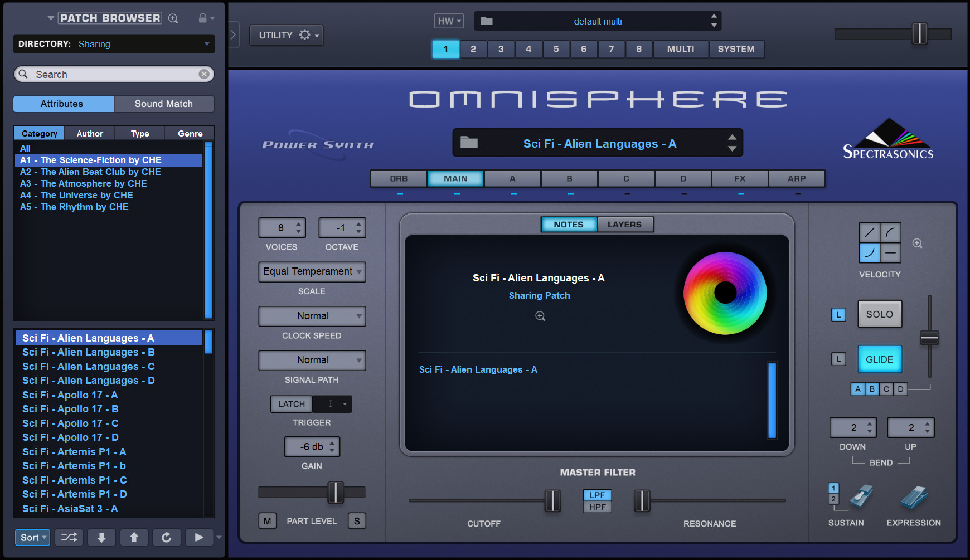This screenshot has height=560, width=970.
Task: Open the Trigger mode dropdown
Action: coord(332,404)
